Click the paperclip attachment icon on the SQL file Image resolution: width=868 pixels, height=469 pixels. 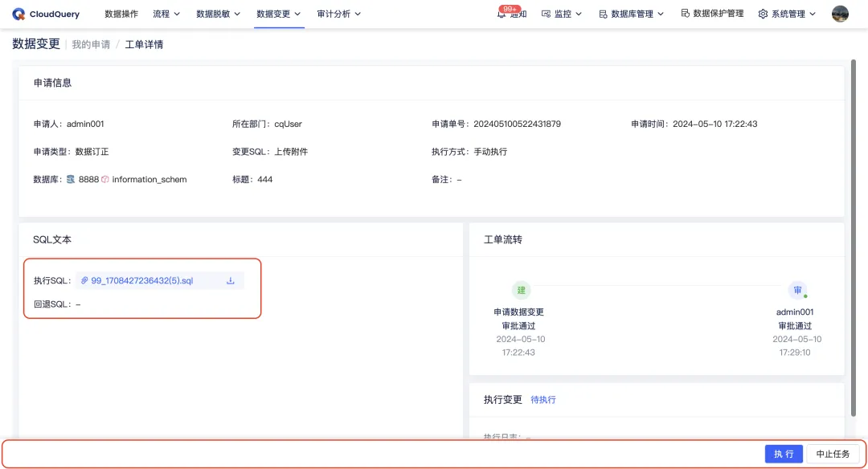pos(83,279)
